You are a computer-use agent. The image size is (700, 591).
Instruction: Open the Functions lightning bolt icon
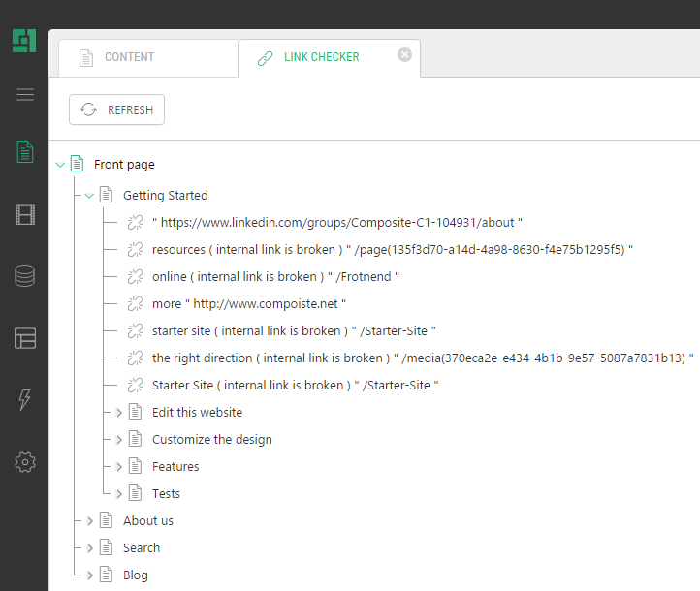25,400
